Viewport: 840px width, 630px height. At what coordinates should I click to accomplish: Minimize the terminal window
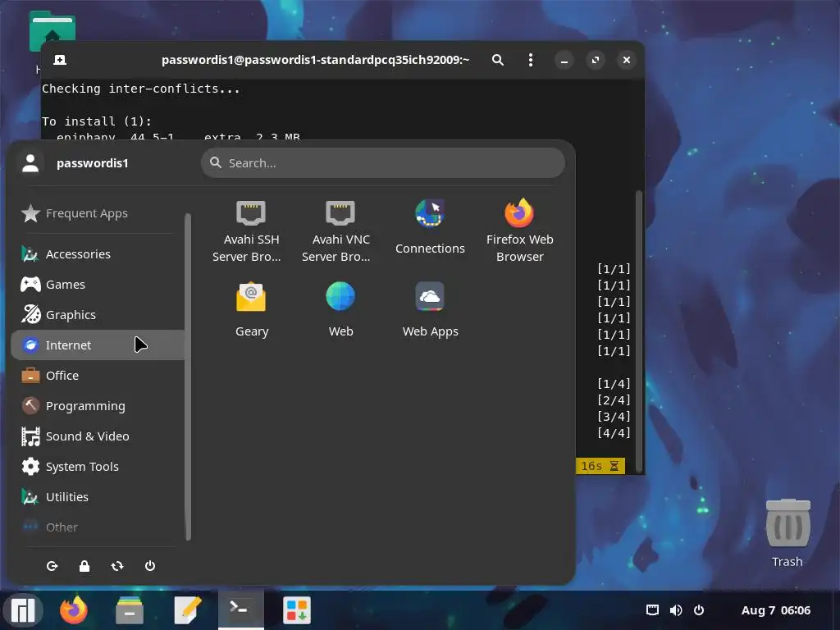(564, 60)
